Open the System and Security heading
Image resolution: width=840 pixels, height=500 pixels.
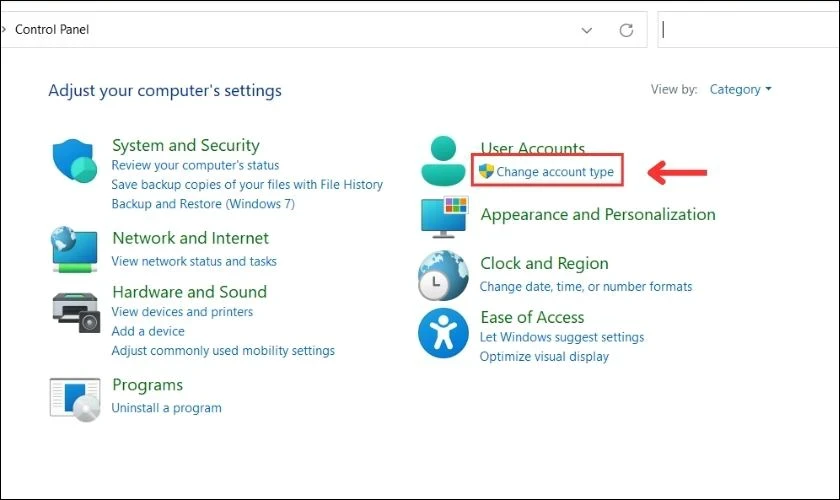pos(185,145)
